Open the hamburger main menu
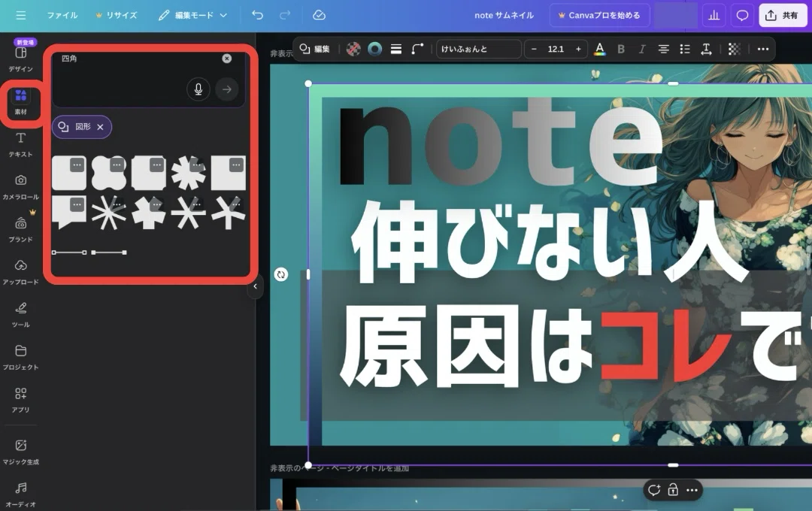The height and width of the screenshot is (511, 812). tap(21, 16)
